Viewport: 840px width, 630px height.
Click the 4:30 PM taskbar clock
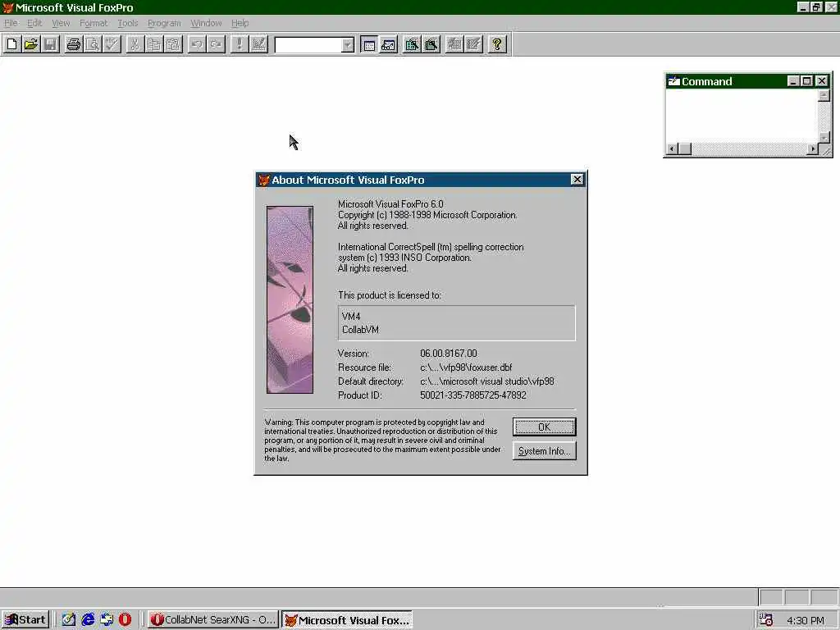coord(806,620)
